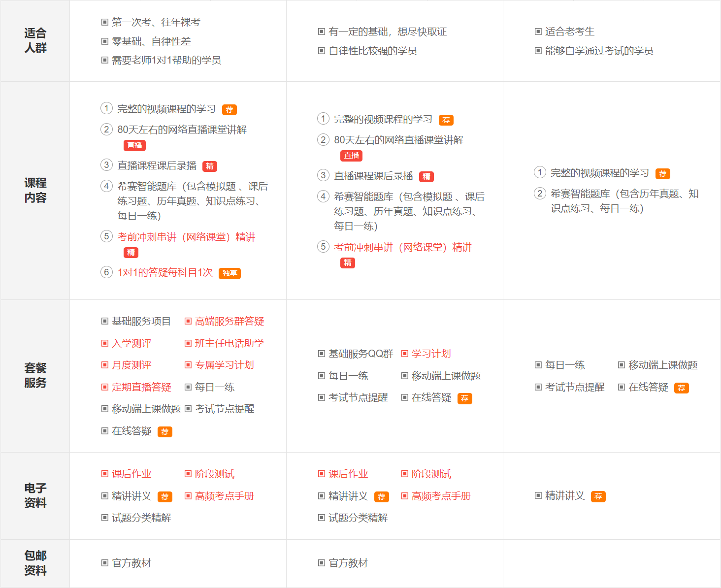
Task: Select the square marker before 定期直播答疑
Action: click(x=104, y=387)
